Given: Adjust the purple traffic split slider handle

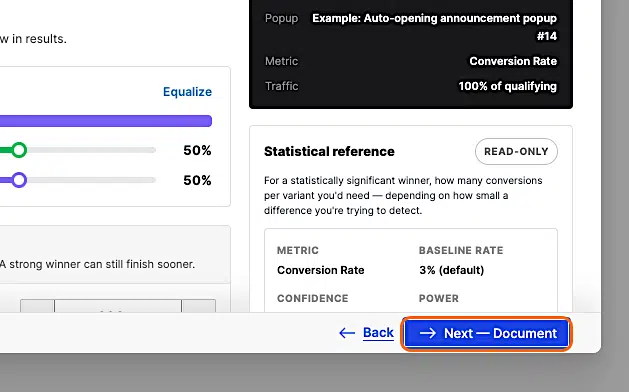Looking at the screenshot, I should point(18,180).
